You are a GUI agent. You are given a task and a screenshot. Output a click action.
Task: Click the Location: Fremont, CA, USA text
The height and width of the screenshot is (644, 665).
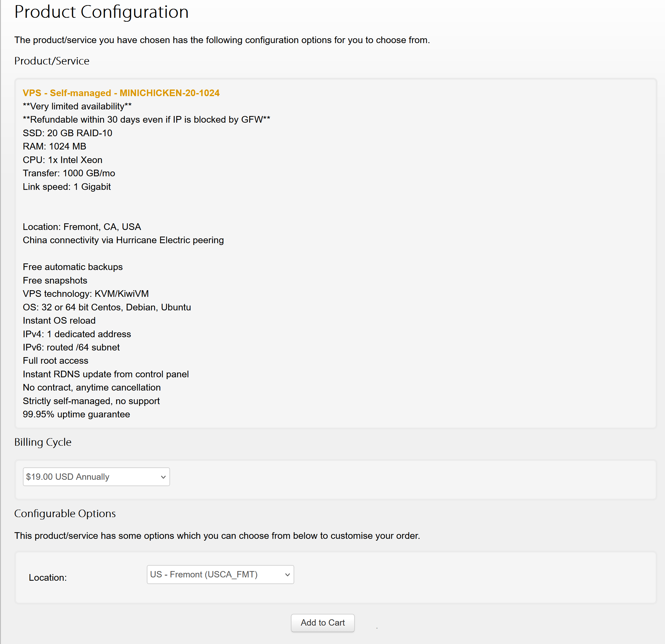pyautogui.click(x=82, y=227)
